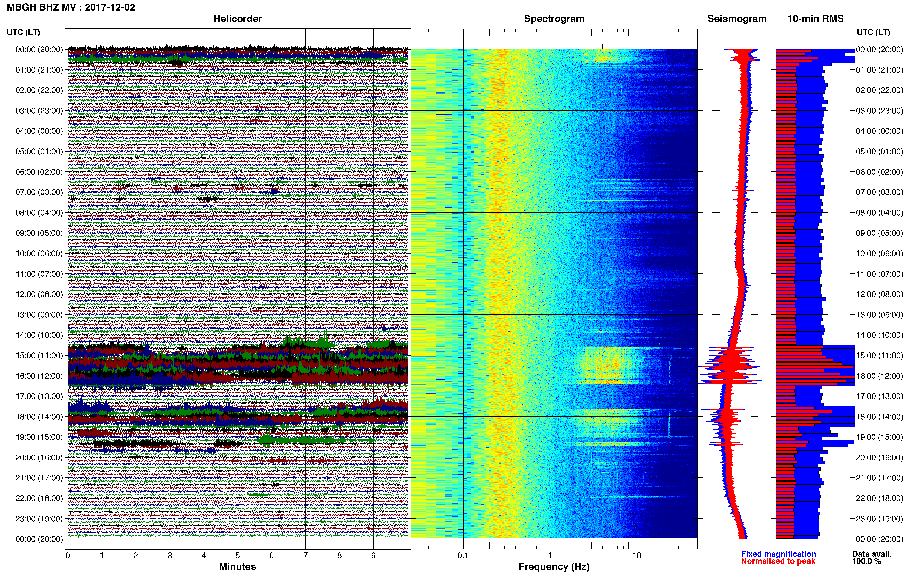Click the left '02:00 (22:00)' time label
Image resolution: width=924 pixels, height=578 pixels.
coord(39,90)
